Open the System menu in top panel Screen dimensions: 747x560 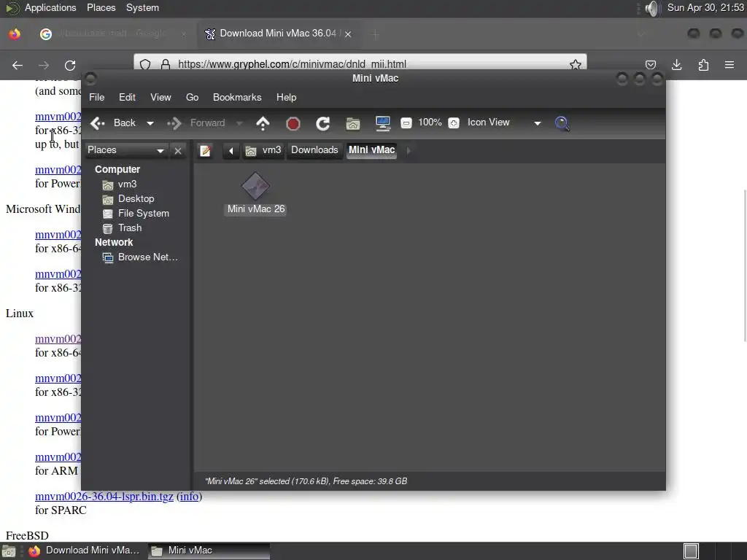click(x=142, y=8)
